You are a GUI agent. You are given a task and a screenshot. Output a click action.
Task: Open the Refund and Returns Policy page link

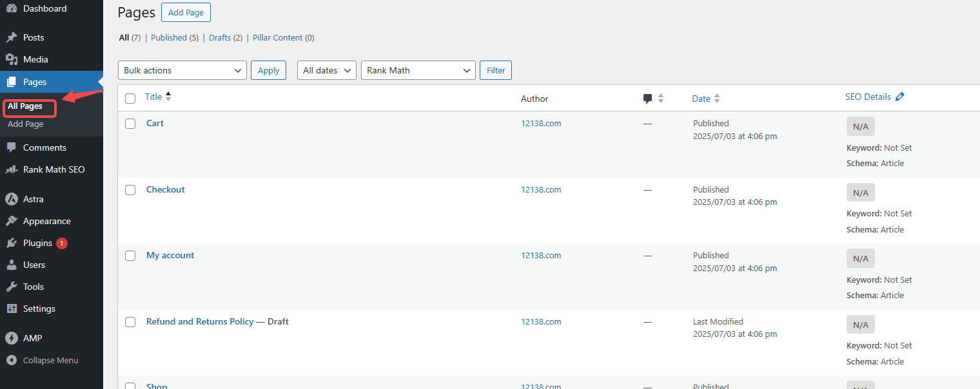200,321
